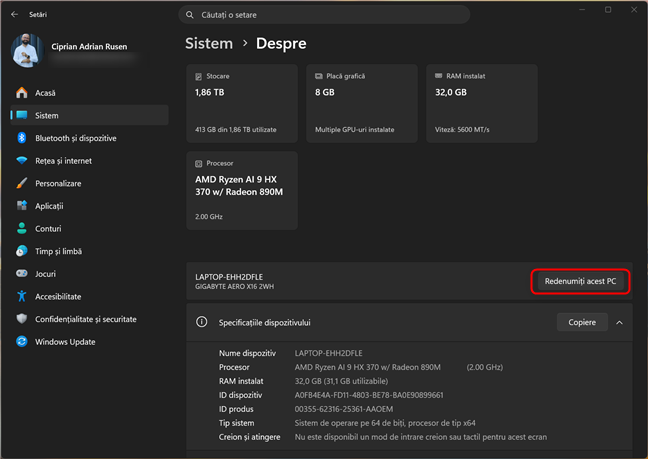
Task: Click the Personalizare paintbrush icon
Action: pos(22,183)
